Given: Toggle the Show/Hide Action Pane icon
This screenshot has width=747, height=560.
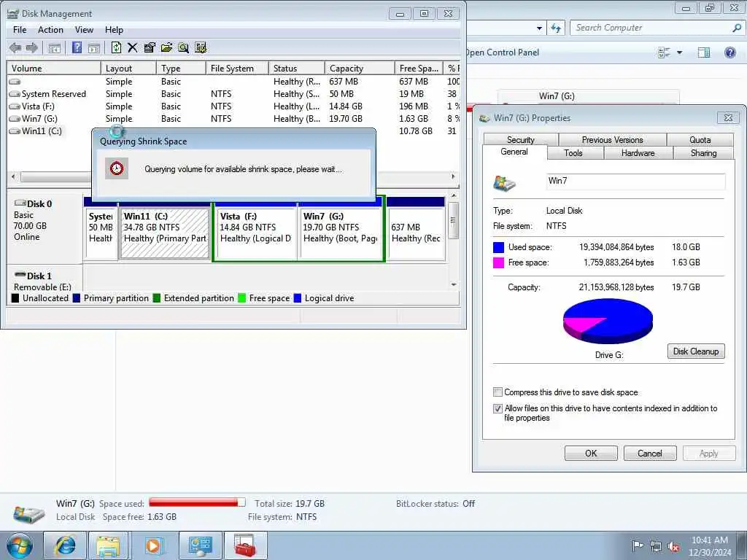Looking at the screenshot, I should [x=94, y=47].
